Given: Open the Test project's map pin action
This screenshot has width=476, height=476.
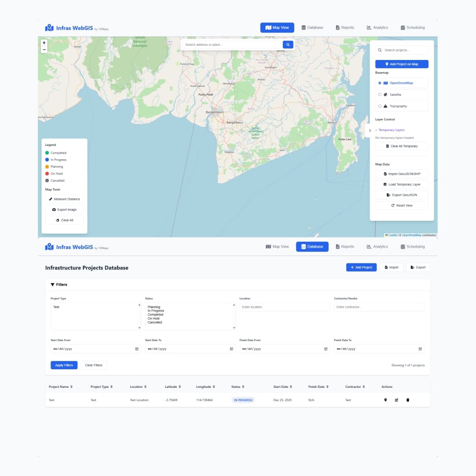Looking at the screenshot, I should 386,400.
